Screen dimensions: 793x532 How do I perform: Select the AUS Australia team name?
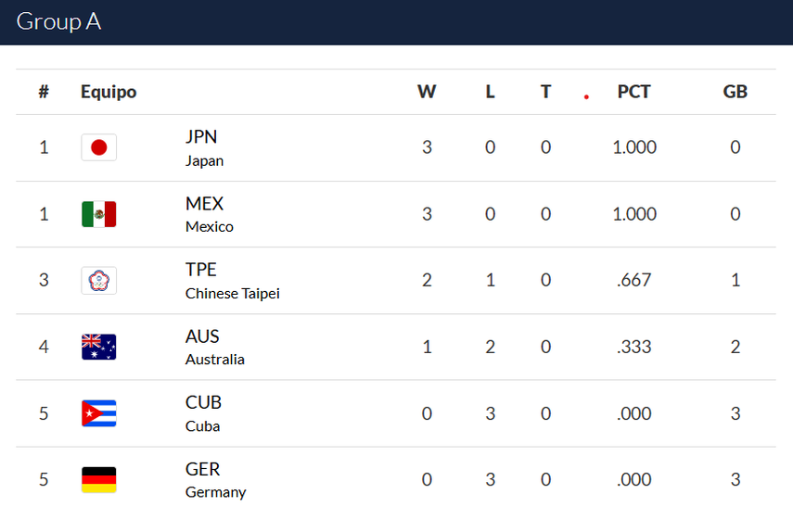click(214, 347)
